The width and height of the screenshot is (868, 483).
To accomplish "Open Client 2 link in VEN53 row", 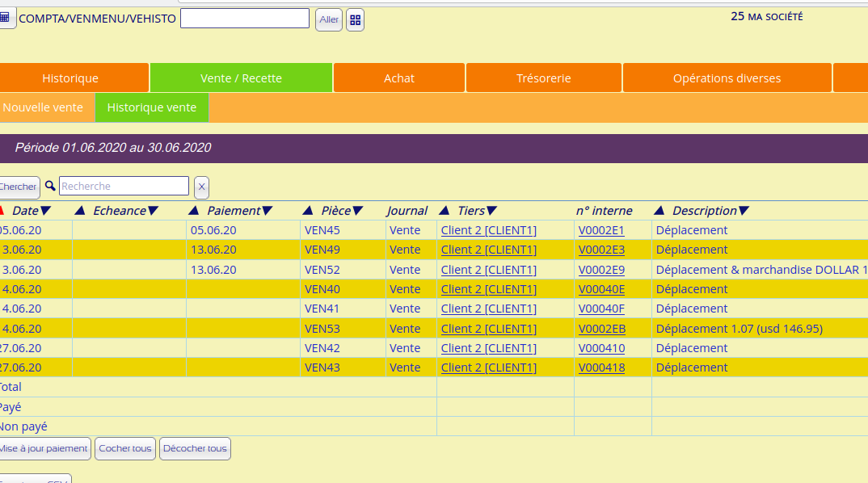I will [488, 329].
